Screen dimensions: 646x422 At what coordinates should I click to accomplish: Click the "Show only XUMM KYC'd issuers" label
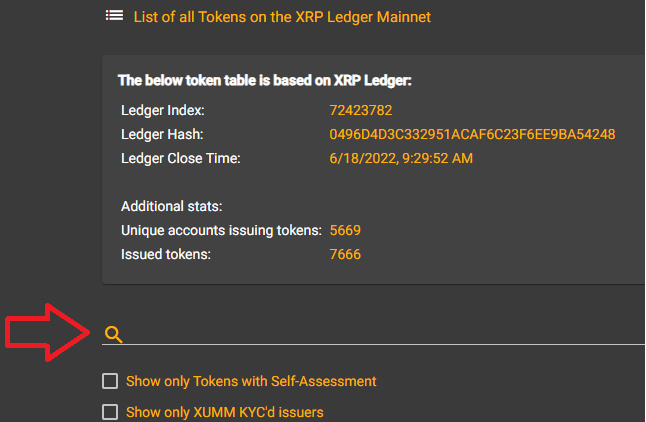(225, 412)
